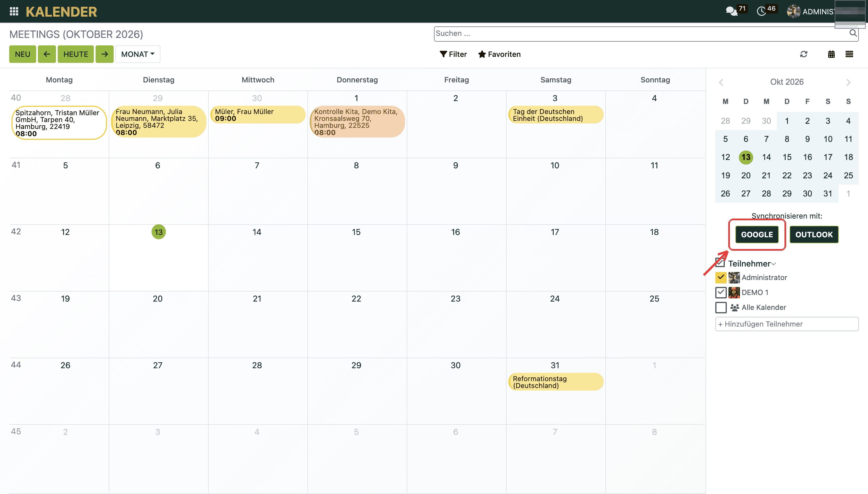The width and height of the screenshot is (868, 494).
Task: Enable the Alle Kalender checkbox
Action: [x=721, y=307]
